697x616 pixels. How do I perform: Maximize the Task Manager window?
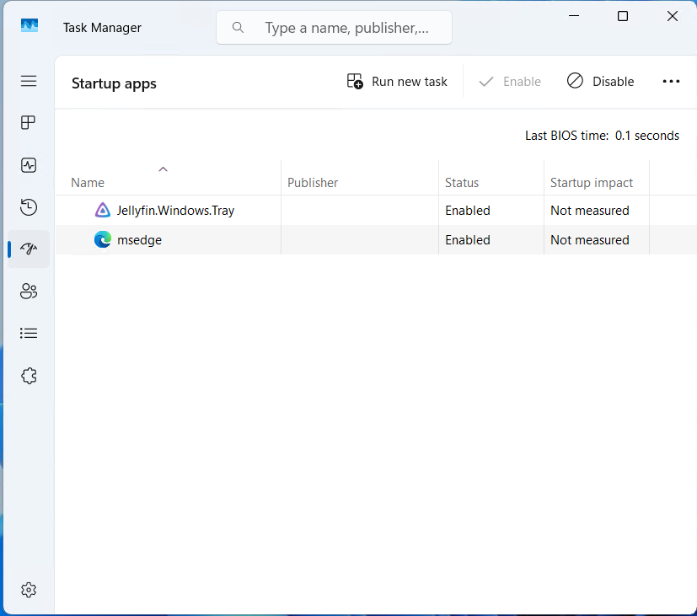point(623,16)
